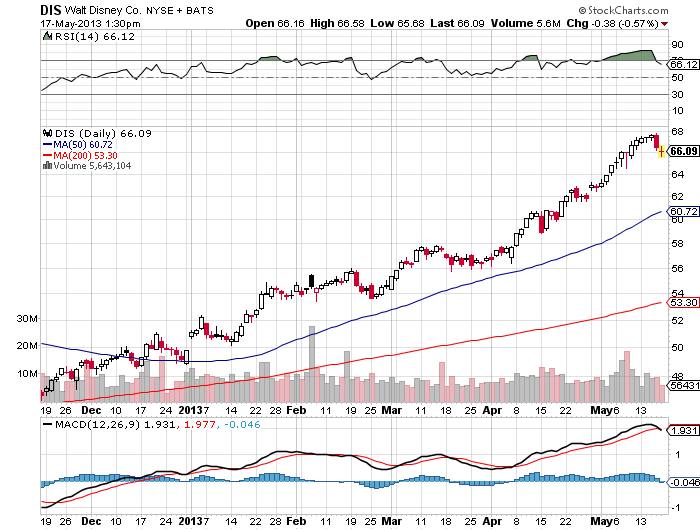Image resolution: width=700 pixels, height=530 pixels.
Task: Select the Open 66.16 value
Action: [x=275, y=23]
